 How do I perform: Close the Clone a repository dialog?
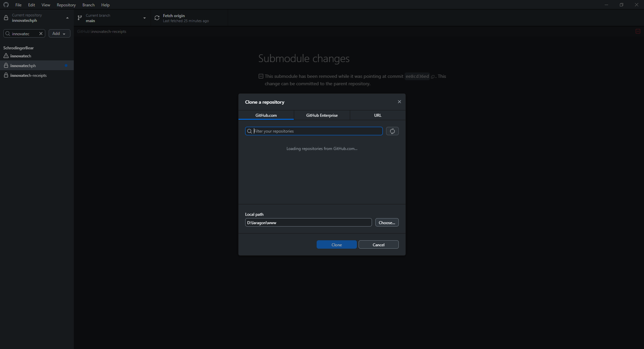[x=399, y=102]
